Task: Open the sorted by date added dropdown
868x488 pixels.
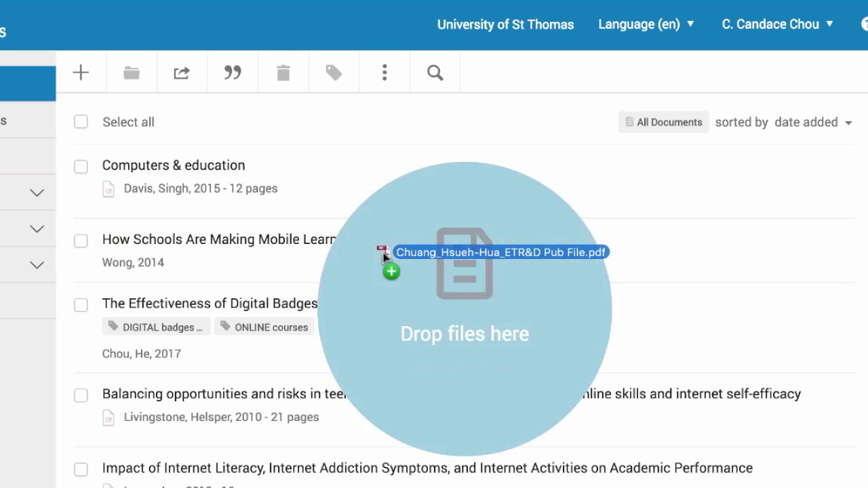Action: 812,122
